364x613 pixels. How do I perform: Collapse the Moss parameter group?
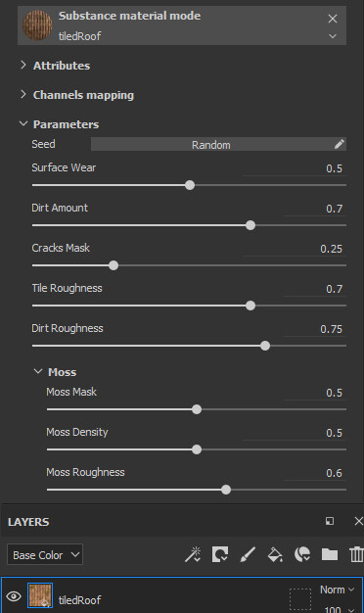pos(38,371)
